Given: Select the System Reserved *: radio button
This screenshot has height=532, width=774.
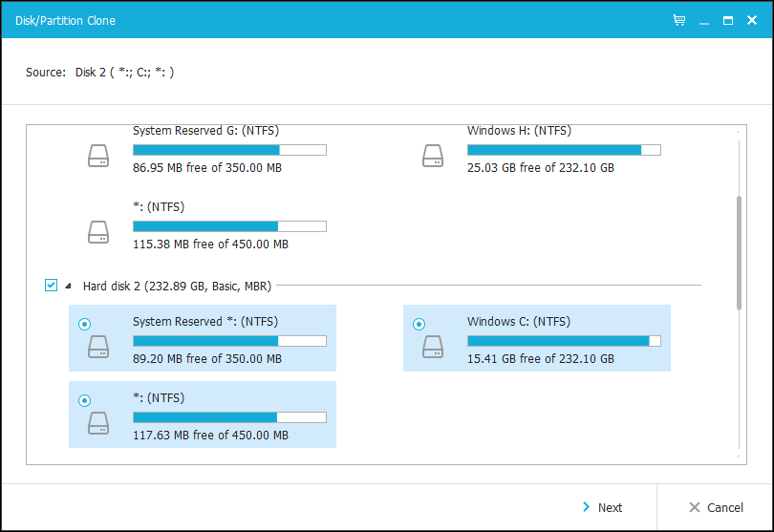Looking at the screenshot, I should click(84, 324).
